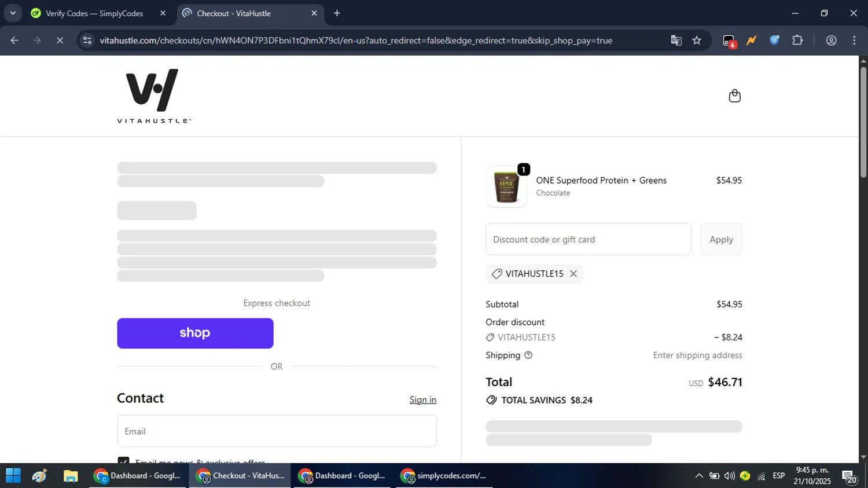Pay with the Shop express checkout button
This screenshot has height=488, width=868.
click(x=195, y=333)
